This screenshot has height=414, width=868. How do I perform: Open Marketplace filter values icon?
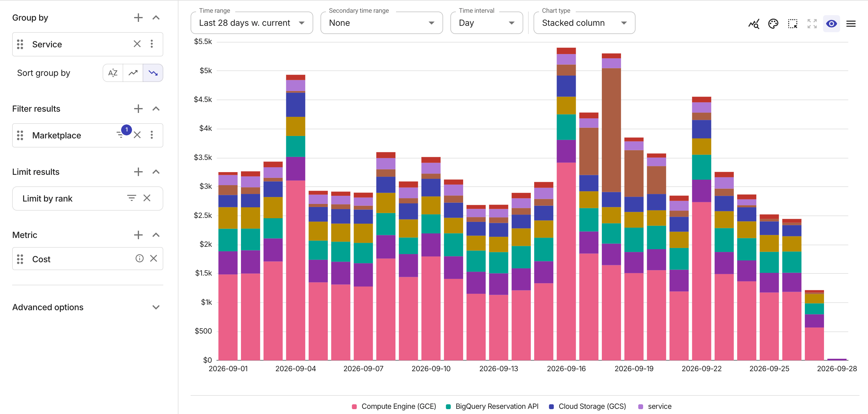click(120, 135)
